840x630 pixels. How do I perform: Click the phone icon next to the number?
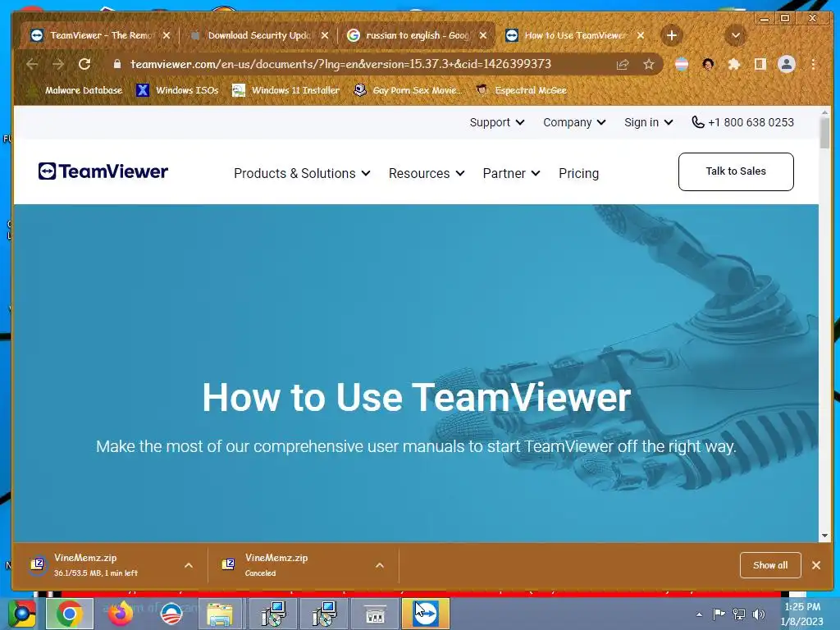tap(697, 122)
